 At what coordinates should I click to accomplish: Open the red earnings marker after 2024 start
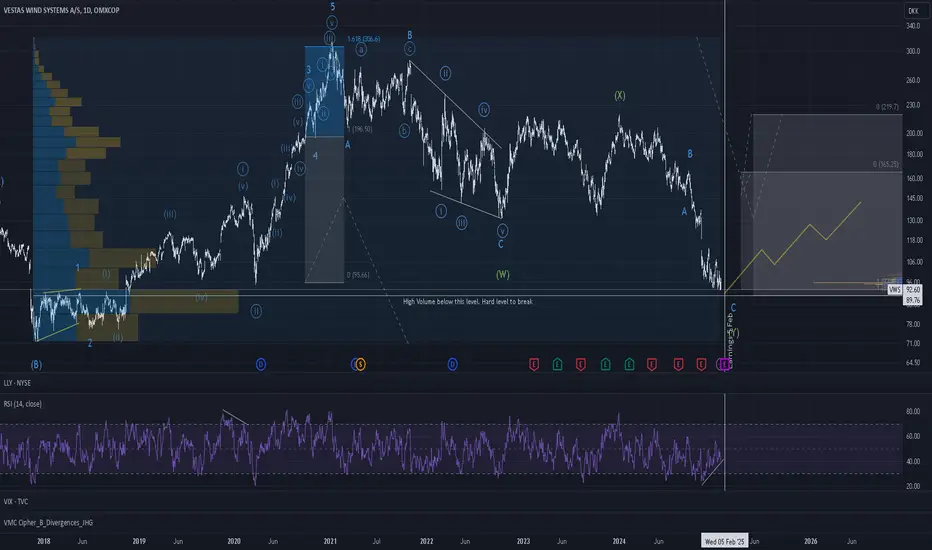click(652, 364)
